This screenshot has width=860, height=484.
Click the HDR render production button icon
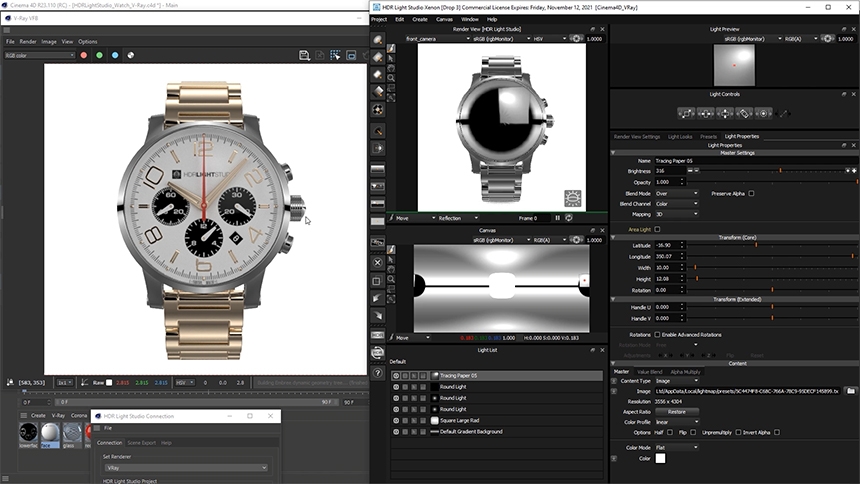point(377,335)
